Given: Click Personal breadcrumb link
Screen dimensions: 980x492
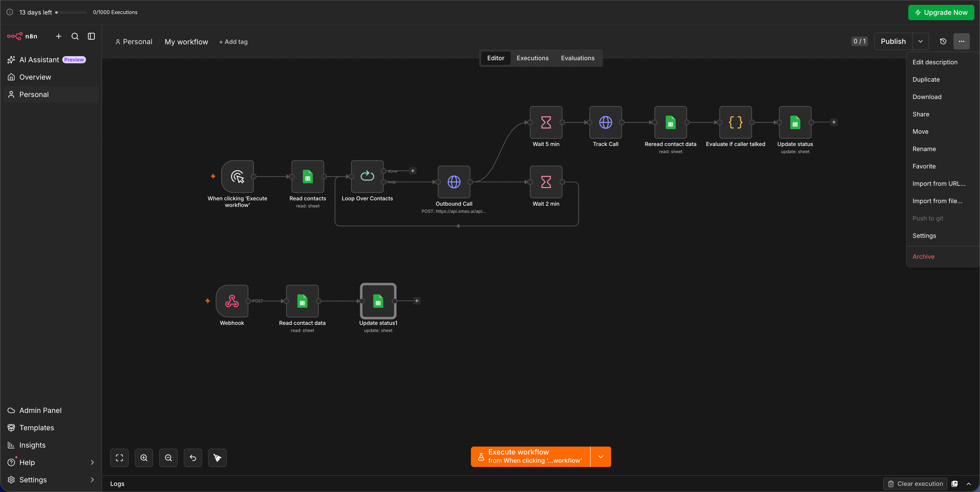Looking at the screenshot, I should point(133,42).
